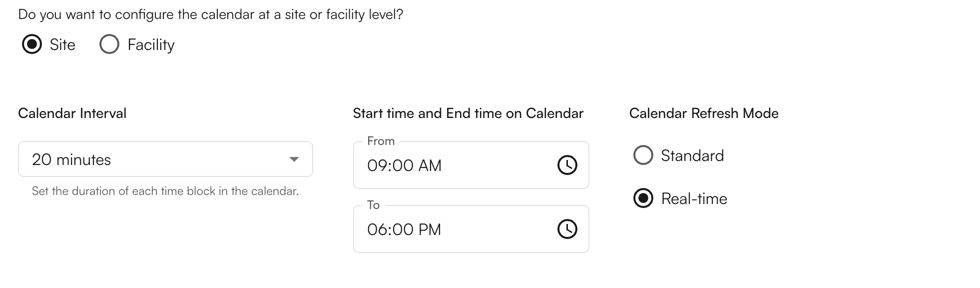Select the 06:00 PM time value
The height and width of the screenshot is (288, 980).
point(405,229)
